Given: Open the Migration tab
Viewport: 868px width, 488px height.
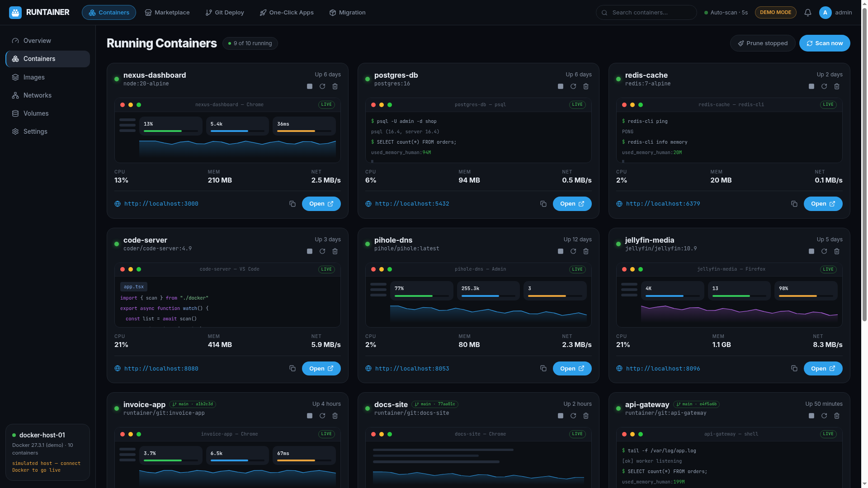Looking at the screenshot, I should click(x=347, y=13).
